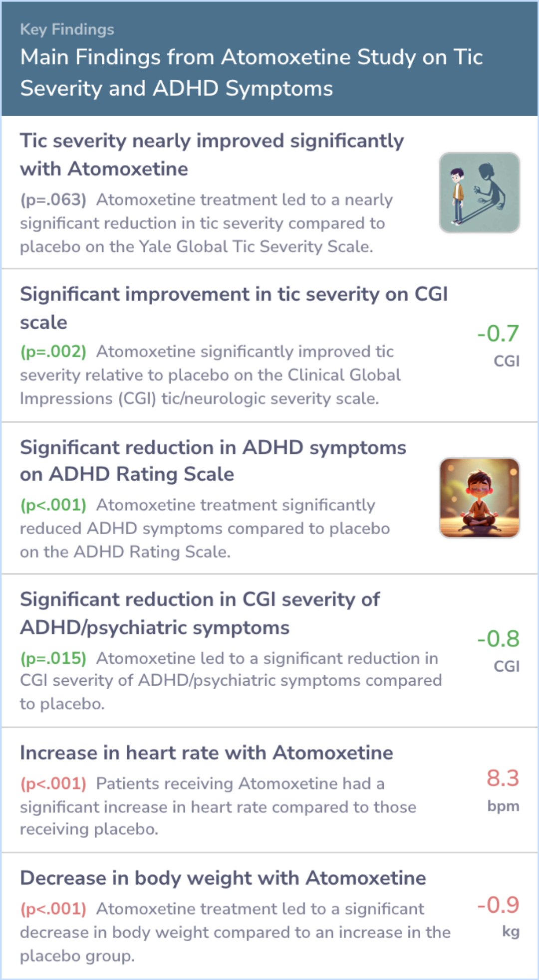
Task: Click the 'Key Findings' header label
Action: [67, 29]
